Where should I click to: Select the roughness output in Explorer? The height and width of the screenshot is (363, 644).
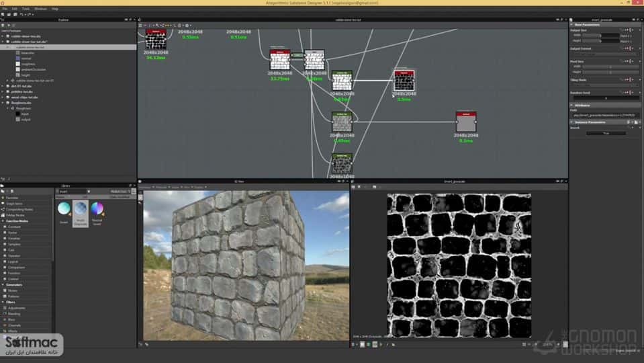[28, 64]
